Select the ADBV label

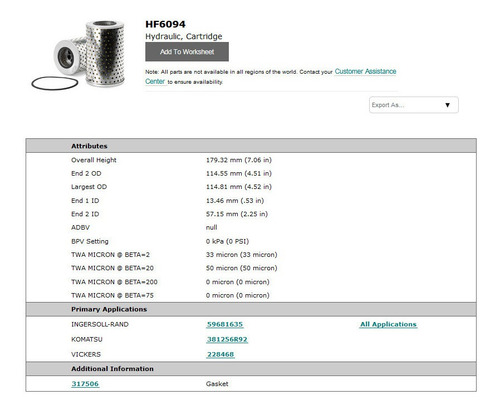pyautogui.click(x=80, y=227)
